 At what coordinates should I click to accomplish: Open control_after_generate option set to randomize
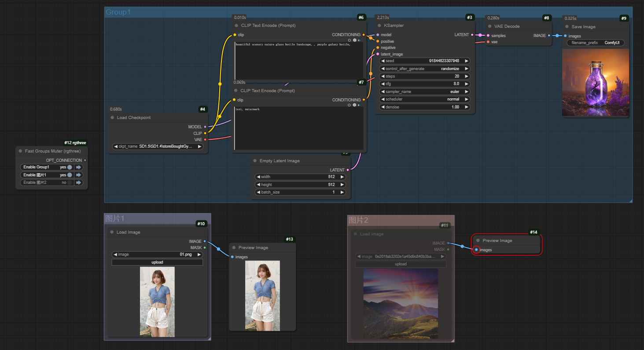424,69
